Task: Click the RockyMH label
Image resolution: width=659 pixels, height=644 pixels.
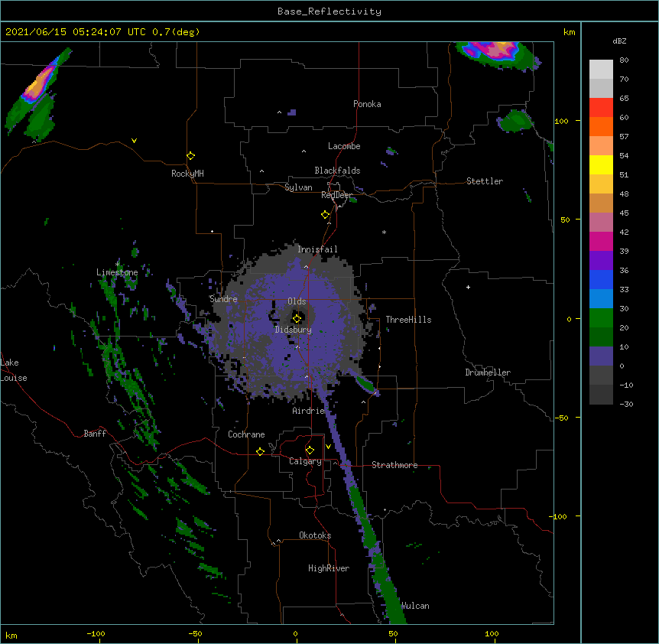Action: coord(187,173)
